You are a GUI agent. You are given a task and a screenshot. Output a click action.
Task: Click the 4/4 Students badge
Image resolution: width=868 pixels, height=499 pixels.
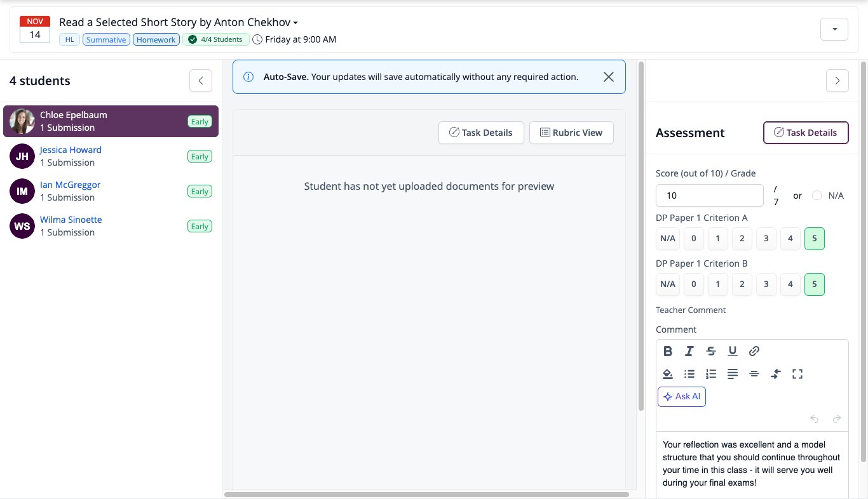pos(215,39)
